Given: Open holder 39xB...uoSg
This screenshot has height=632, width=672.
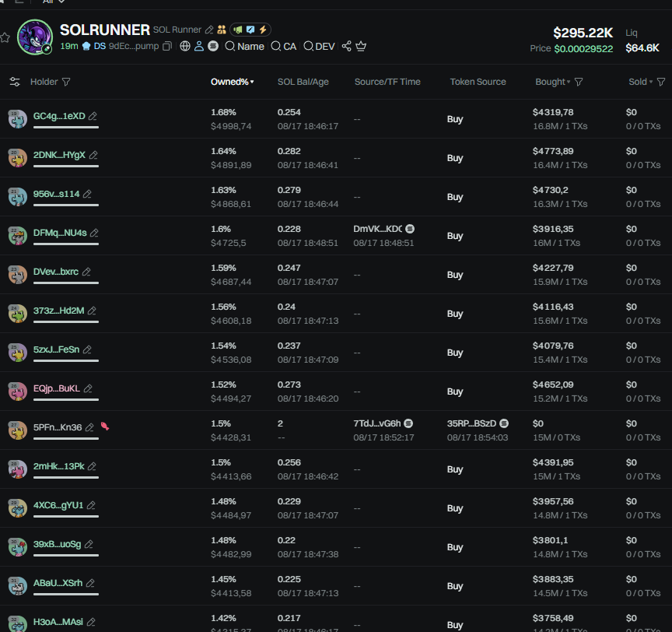Looking at the screenshot, I should click(x=57, y=544).
